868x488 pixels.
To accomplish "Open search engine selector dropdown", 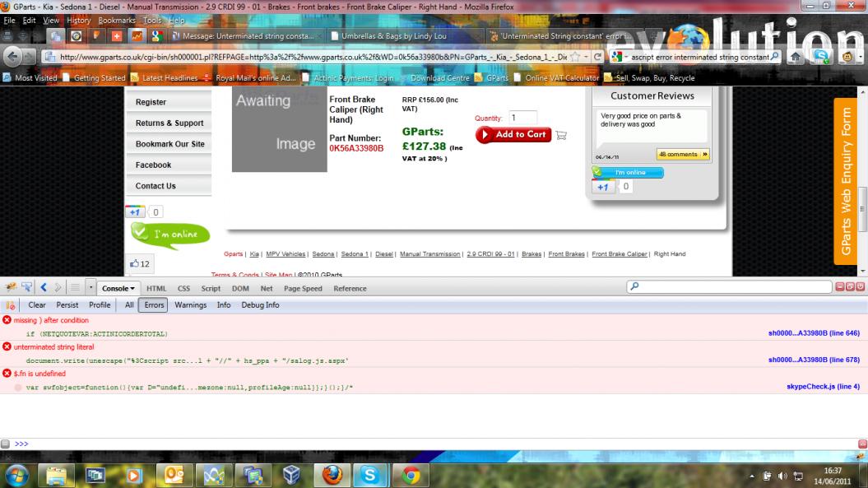I will coord(620,57).
